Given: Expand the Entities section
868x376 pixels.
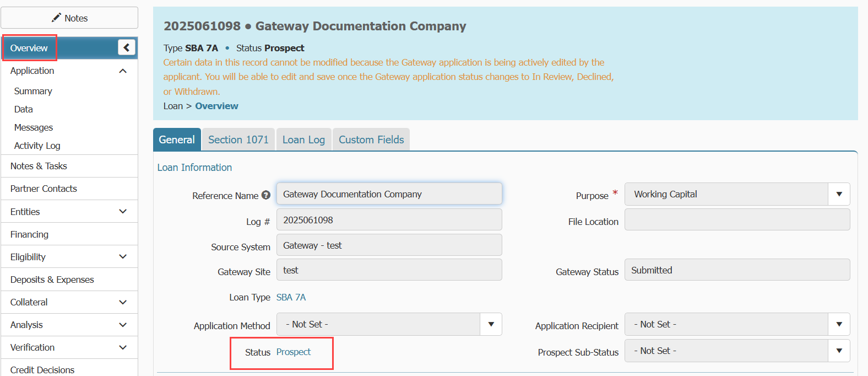Looking at the screenshot, I should click(x=123, y=211).
